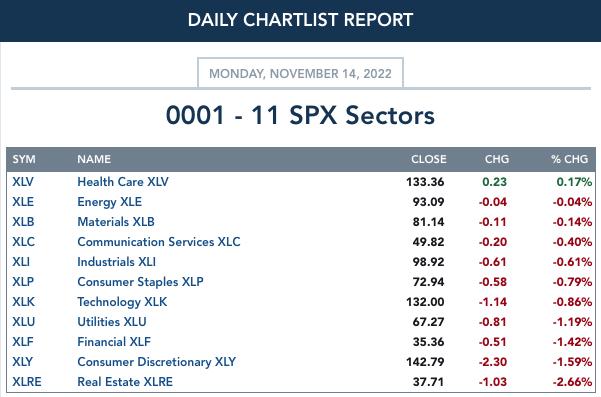
Task: Select the XLK symbol link
Action: tap(23, 302)
